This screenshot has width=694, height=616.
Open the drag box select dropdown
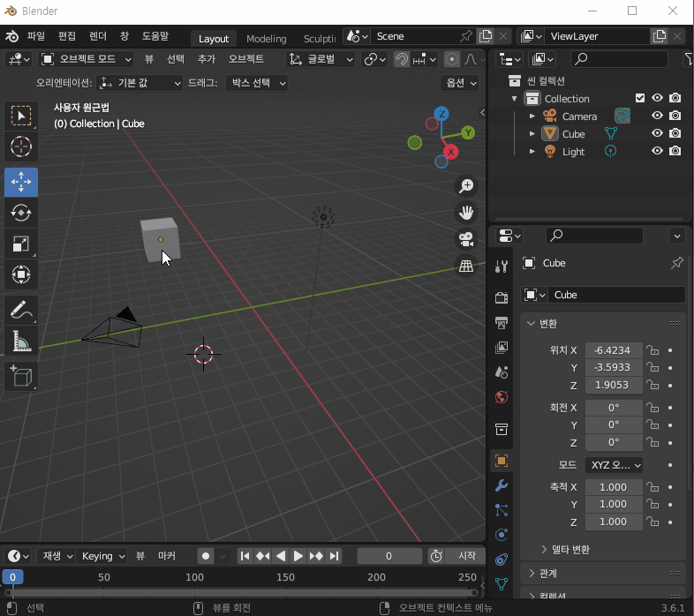tap(257, 83)
